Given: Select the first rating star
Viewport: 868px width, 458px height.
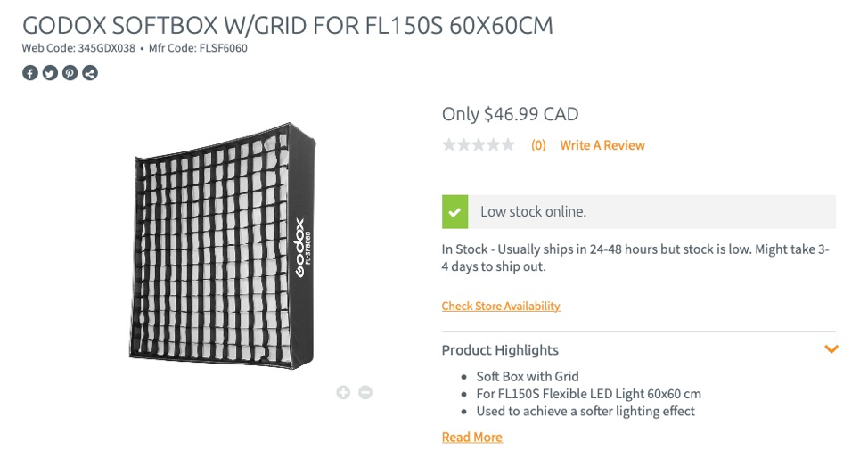Looking at the screenshot, I should click(x=449, y=145).
